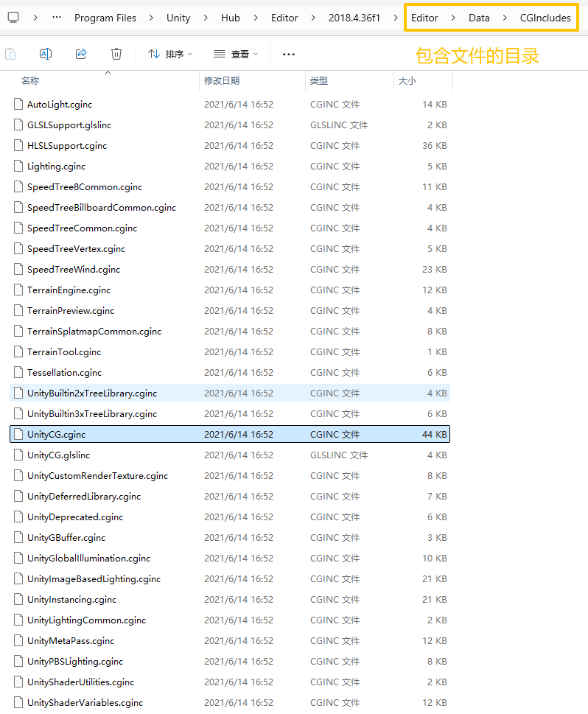588x714 pixels.
Task: Click the 44 KB size of UnityCG.cginc
Action: (435, 435)
